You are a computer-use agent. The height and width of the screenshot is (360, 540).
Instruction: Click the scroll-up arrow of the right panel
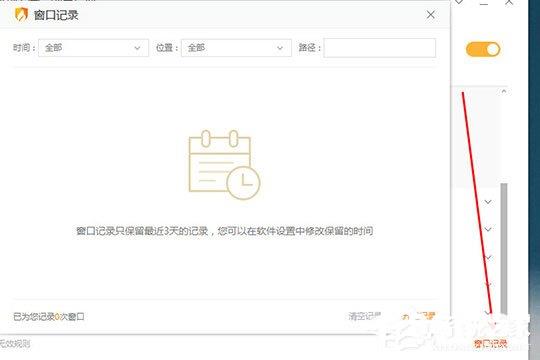point(504,91)
